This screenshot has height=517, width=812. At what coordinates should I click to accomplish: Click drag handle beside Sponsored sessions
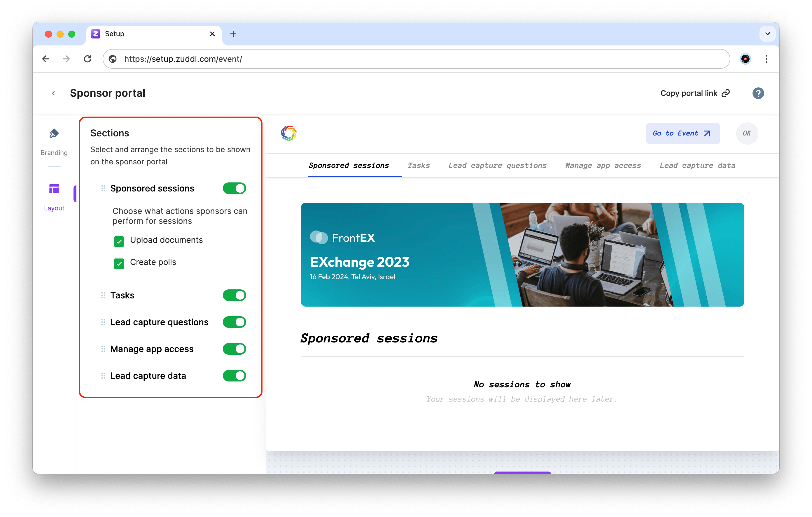coord(103,188)
